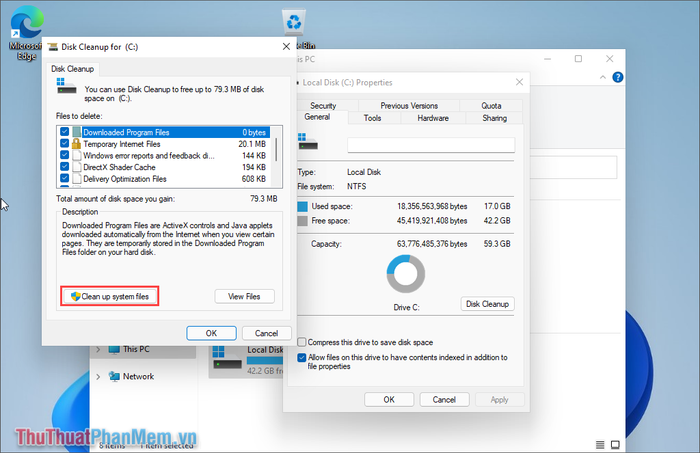Uncheck DirectX Shader Cache checkbox
Viewport: 700px width, 453px height.
(x=64, y=166)
